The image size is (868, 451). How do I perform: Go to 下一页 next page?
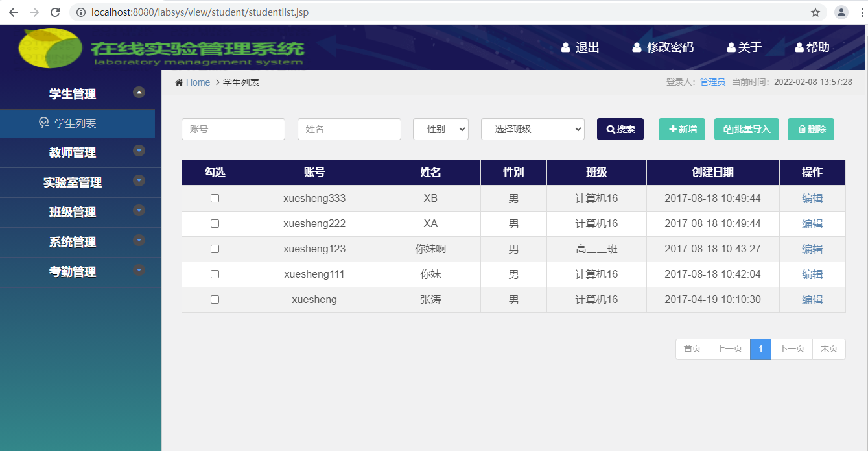792,349
